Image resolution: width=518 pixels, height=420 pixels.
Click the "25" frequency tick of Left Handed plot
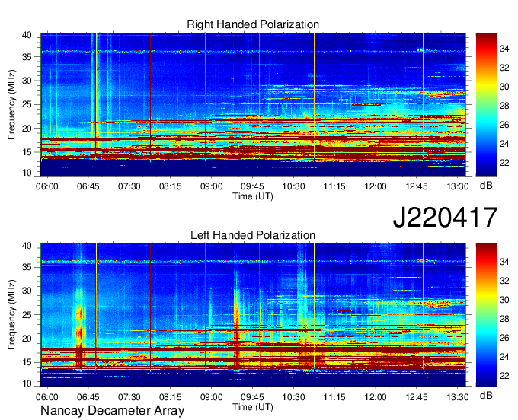click(x=27, y=315)
